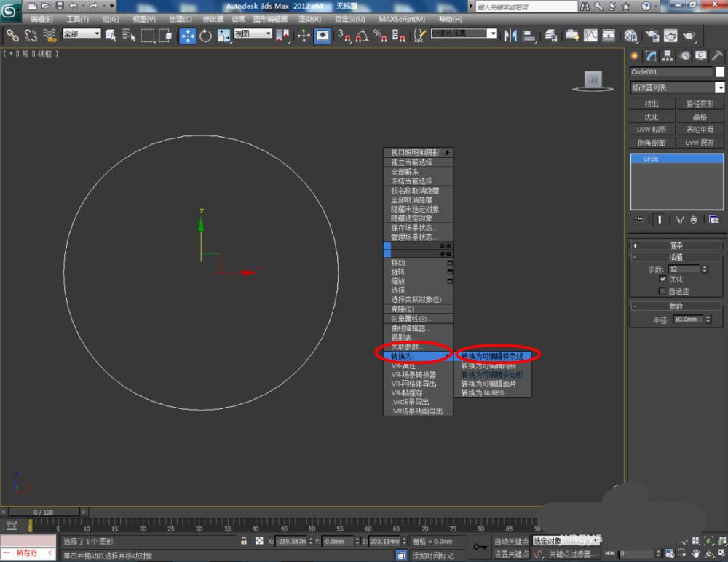The width and height of the screenshot is (728, 562).
Task: Click the 晶格 modifier button
Action: click(x=700, y=116)
